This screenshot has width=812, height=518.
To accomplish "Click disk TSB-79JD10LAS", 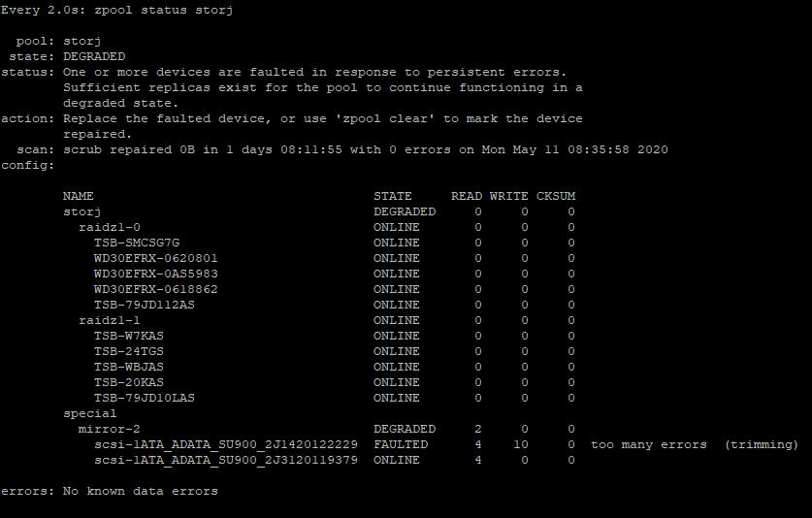I will click(x=145, y=398).
